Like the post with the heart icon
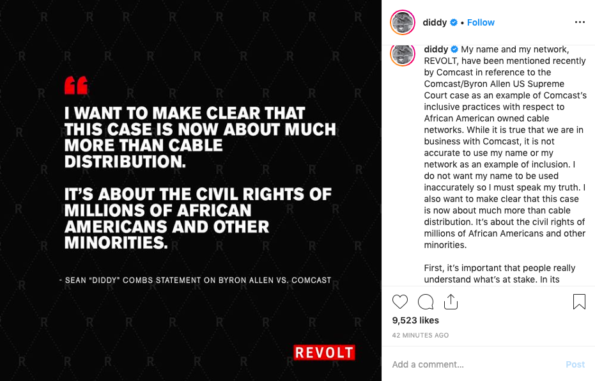Screen dimensions: 595x381 coord(400,302)
